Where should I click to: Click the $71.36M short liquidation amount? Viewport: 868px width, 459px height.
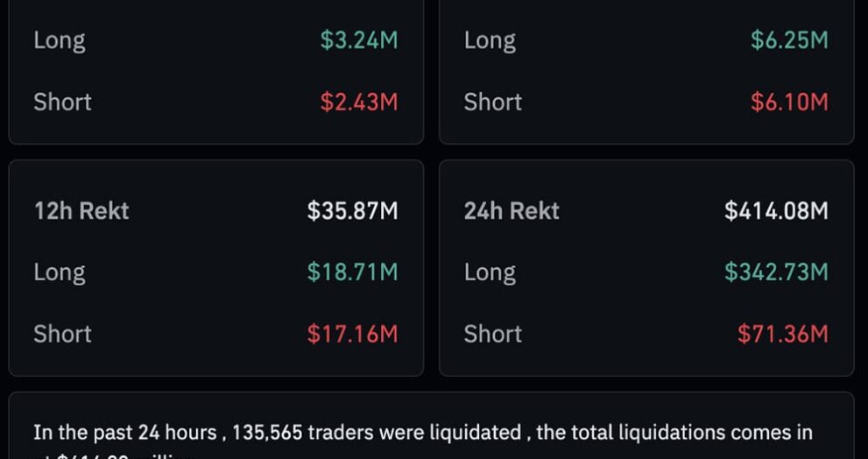point(782,334)
